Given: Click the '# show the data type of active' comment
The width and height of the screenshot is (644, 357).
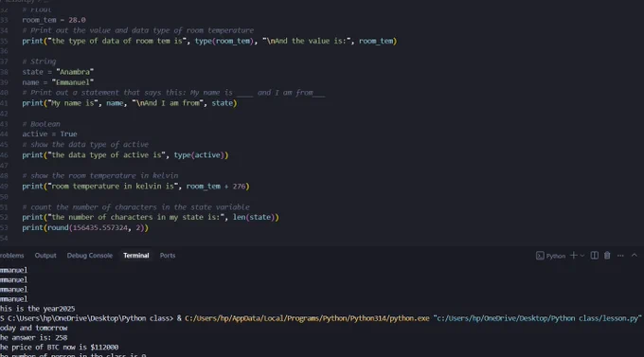Looking at the screenshot, I should (x=85, y=144).
